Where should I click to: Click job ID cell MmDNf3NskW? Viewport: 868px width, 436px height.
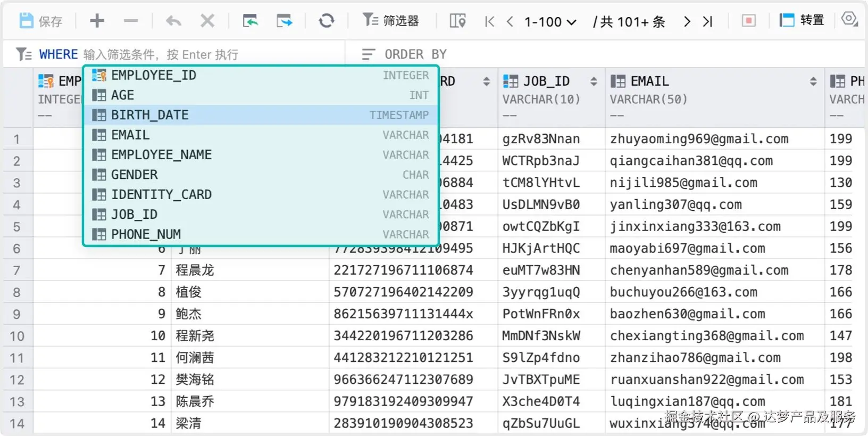(541, 336)
